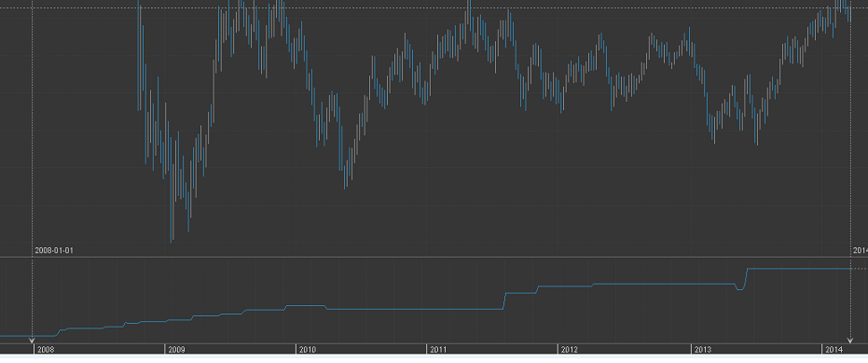The image size is (868, 363).
Task: Click the 2008-01-01 start date label
Action: point(54,250)
